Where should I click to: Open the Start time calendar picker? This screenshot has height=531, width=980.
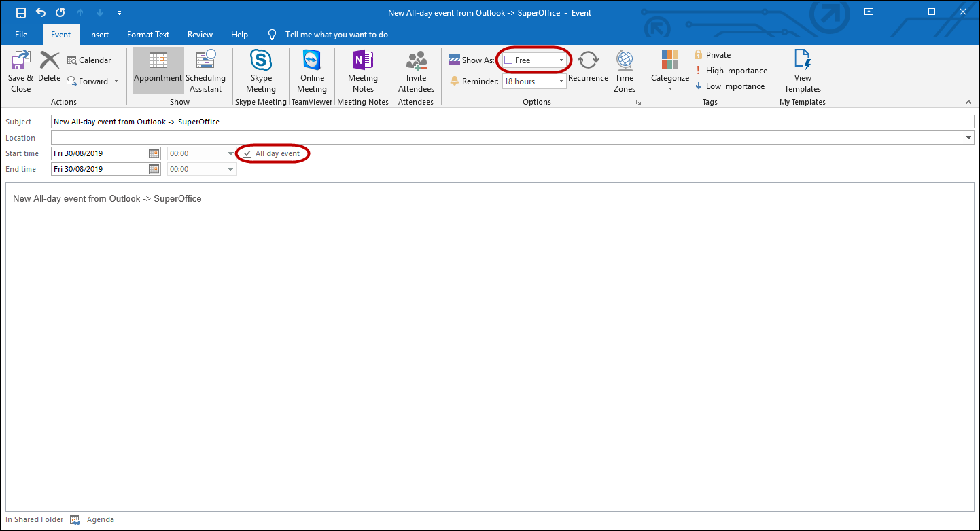click(x=154, y=153)
